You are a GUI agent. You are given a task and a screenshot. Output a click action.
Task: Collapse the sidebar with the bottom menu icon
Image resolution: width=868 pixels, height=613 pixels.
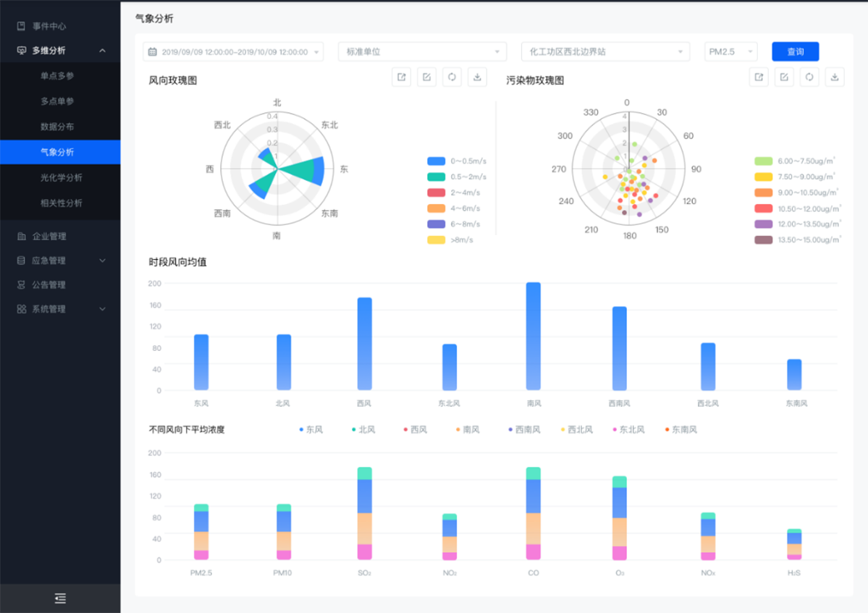(x=60, y=598)
